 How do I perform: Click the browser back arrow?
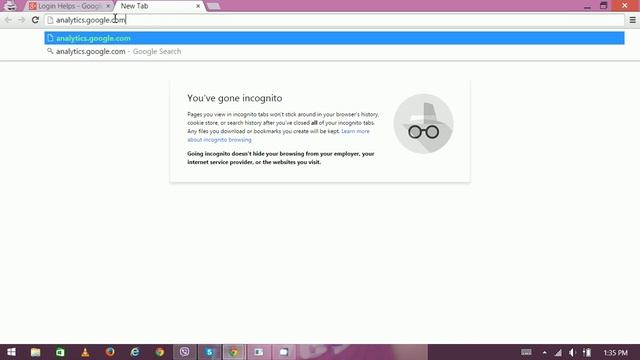pyautogui.click(x=8, y=20)
